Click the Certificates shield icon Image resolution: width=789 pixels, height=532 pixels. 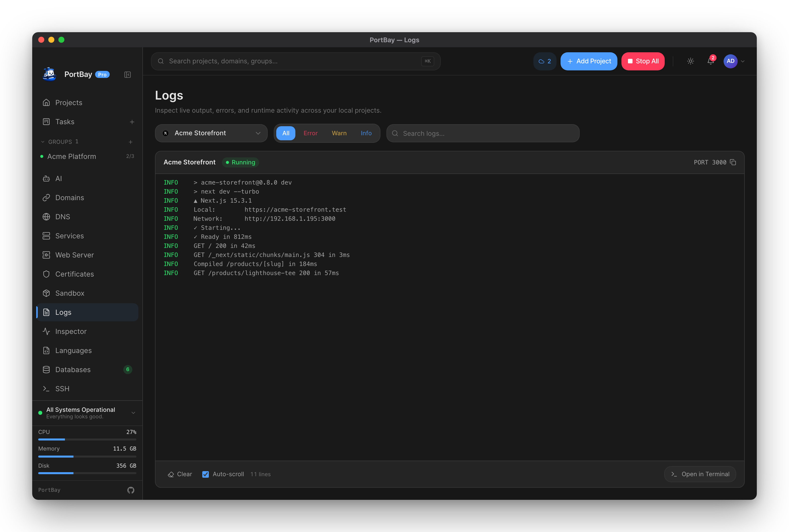[47, 274]
